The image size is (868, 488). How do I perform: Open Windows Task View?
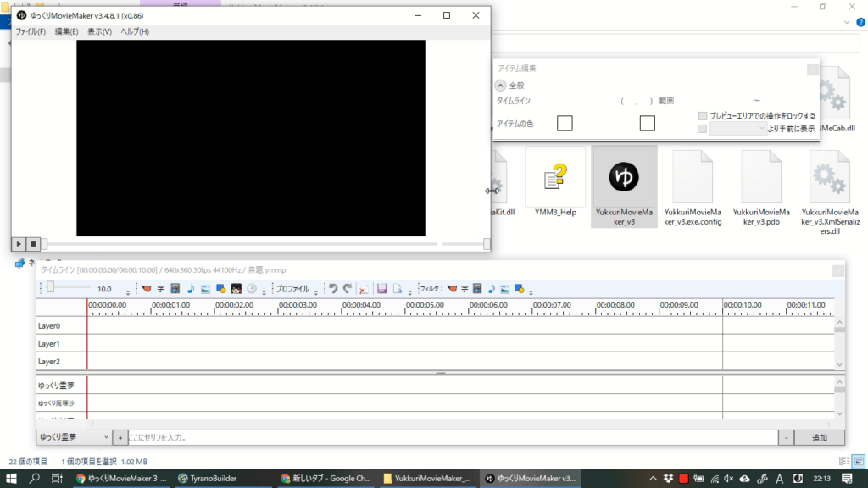click(x=57, y=479)
